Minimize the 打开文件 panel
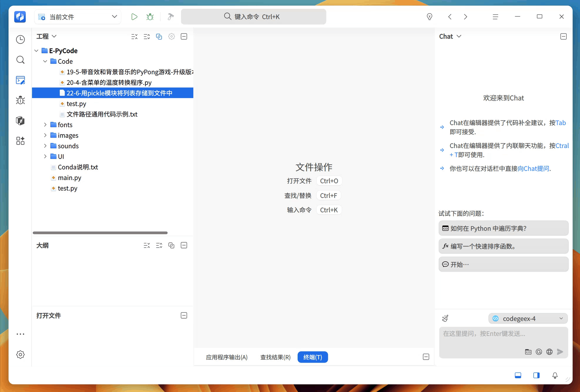 [x=184, y=315]
